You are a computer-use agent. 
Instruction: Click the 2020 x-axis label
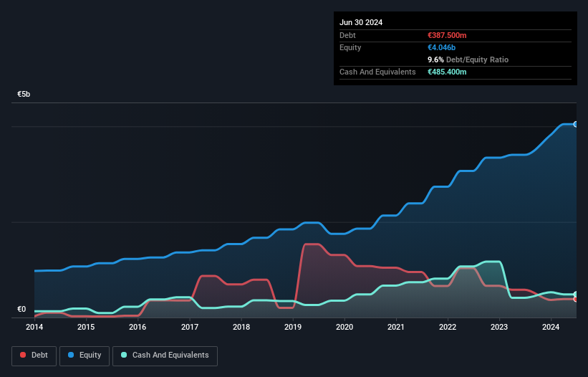[344, 327]
